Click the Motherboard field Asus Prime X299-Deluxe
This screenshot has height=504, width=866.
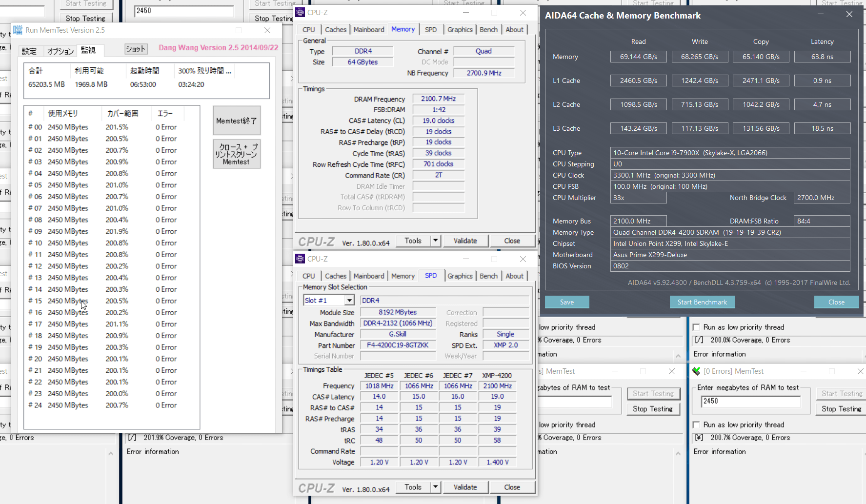tap(730, 255)
